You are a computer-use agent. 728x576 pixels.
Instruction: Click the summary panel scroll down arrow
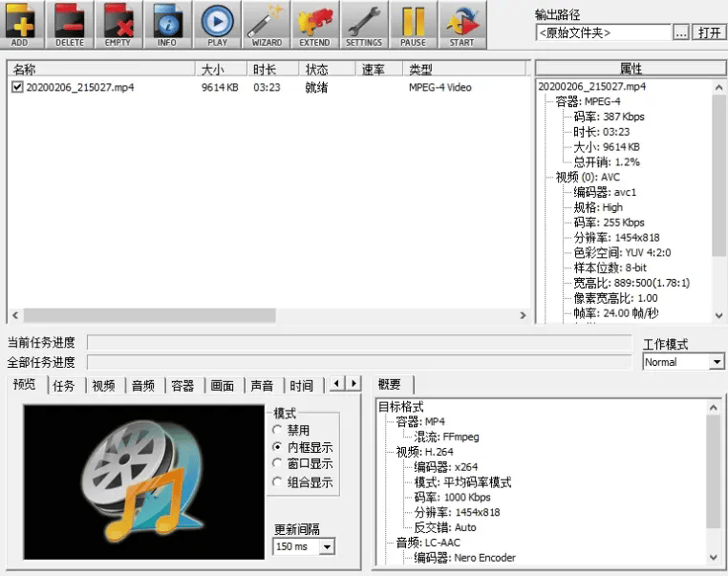pos(713,557)
